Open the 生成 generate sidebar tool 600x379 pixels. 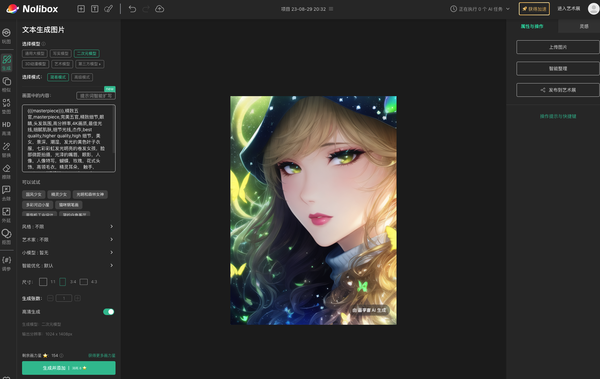tap(7, 62)
